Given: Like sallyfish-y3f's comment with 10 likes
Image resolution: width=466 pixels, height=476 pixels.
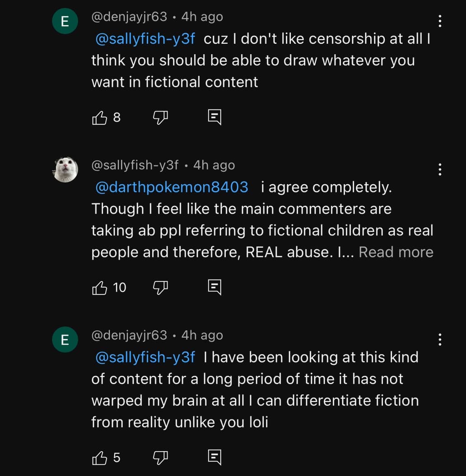Looking at the screenshot, I should pos(99,288).
